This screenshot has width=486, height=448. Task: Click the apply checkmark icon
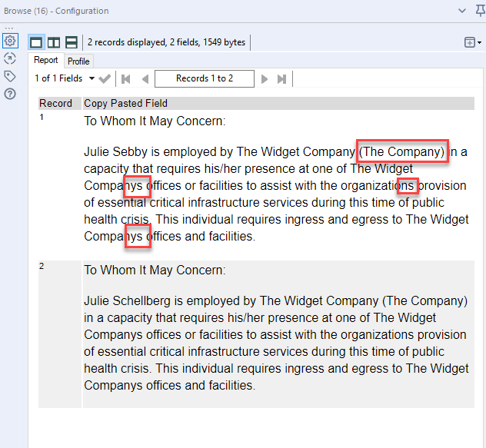105,78
